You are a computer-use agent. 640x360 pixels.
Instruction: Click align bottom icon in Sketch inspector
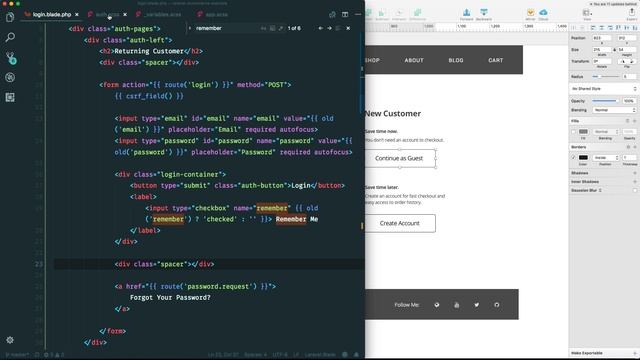coord(635,28)
